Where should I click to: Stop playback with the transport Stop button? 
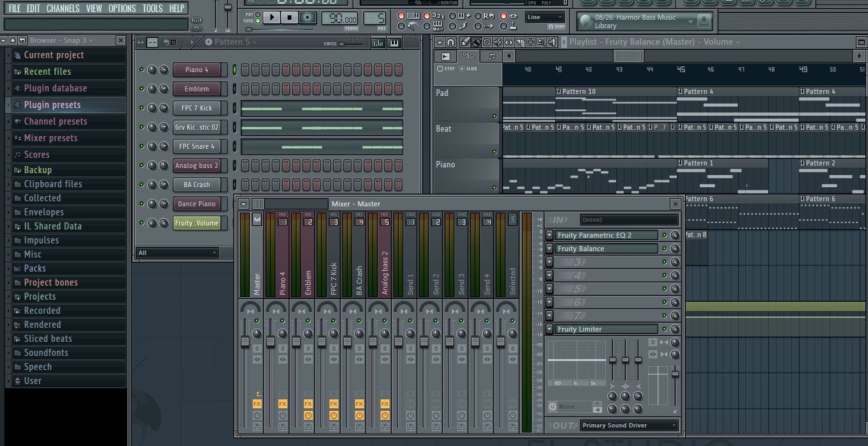tap(290, 17)
